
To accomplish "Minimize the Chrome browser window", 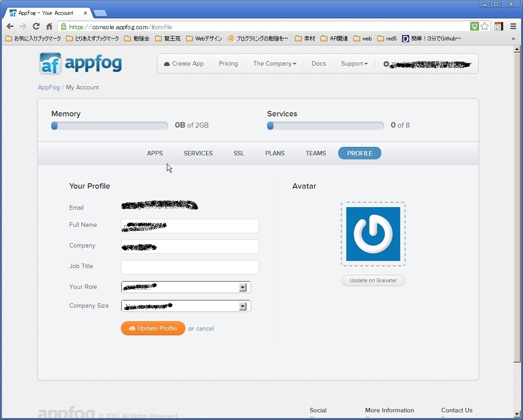I will [485, 4].
